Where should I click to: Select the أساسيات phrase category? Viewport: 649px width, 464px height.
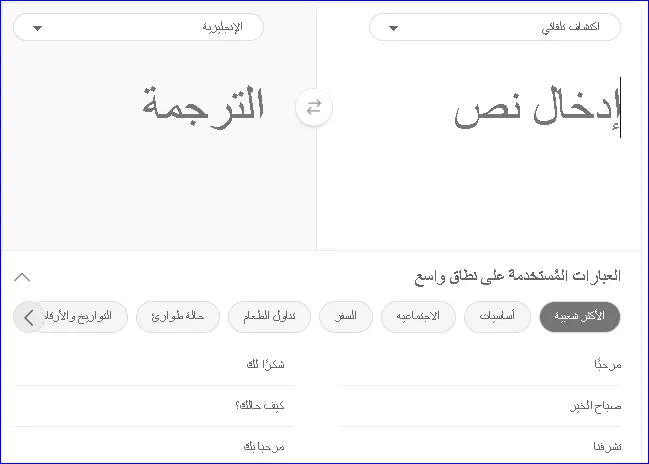point(497,317)
